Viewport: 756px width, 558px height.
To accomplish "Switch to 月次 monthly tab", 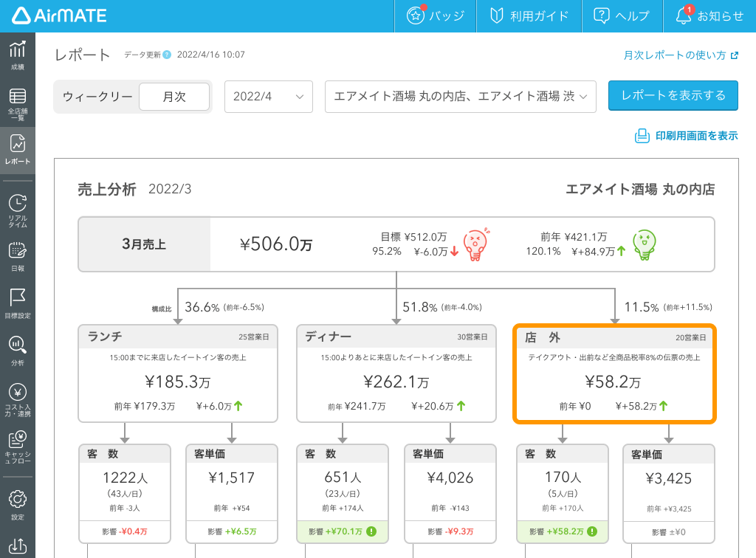I will tap(174, 97).
